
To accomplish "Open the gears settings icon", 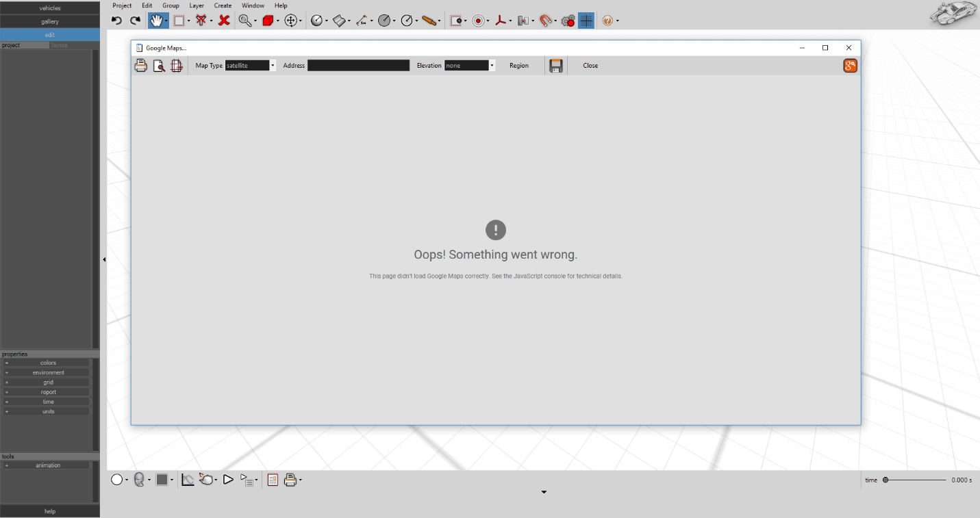I will coord(568,21).
